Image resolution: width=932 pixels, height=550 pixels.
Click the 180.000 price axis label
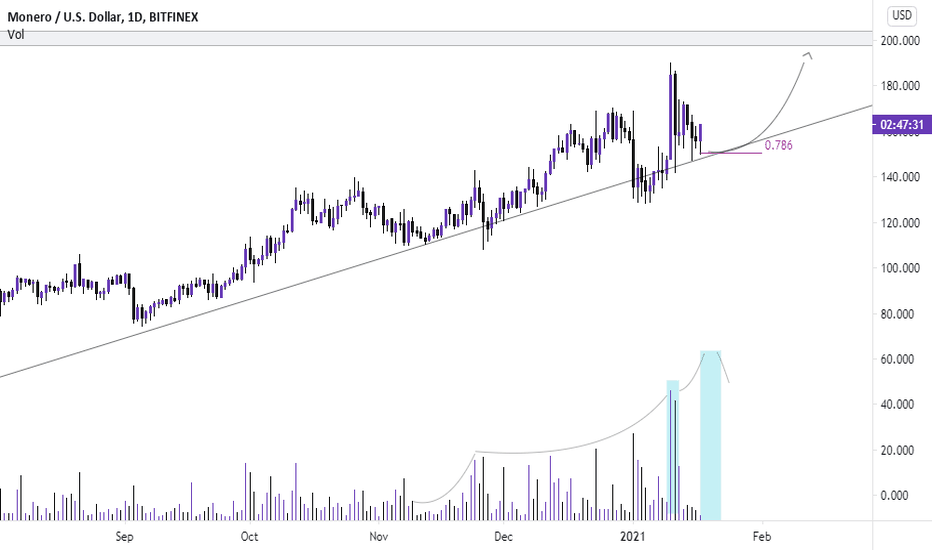[x=900, y=86]
